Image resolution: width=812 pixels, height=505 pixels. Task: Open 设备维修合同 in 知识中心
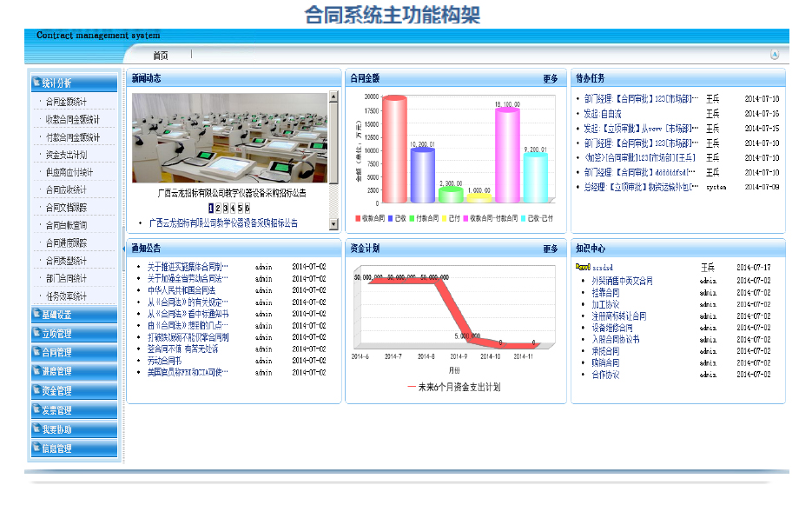click(x=612, y=328)
